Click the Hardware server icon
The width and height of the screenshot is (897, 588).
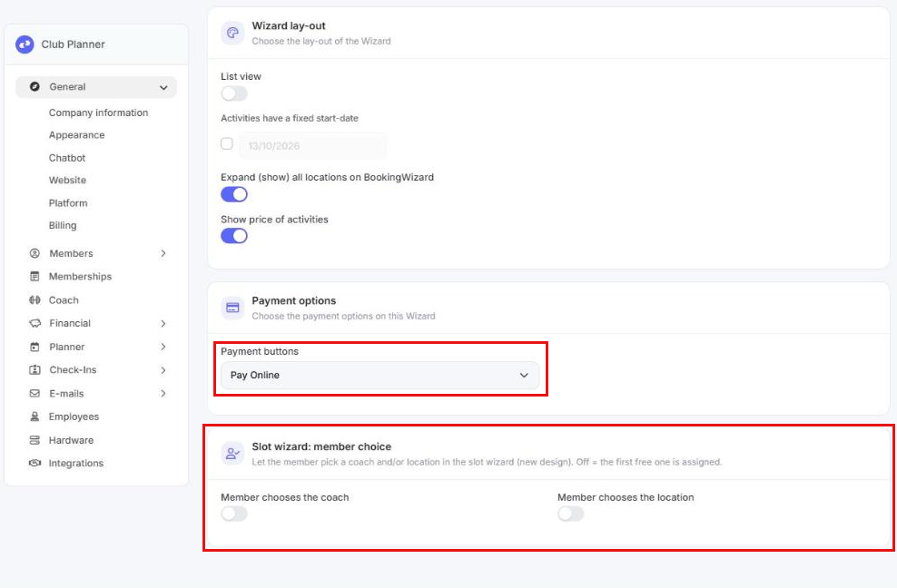(34, 440)
